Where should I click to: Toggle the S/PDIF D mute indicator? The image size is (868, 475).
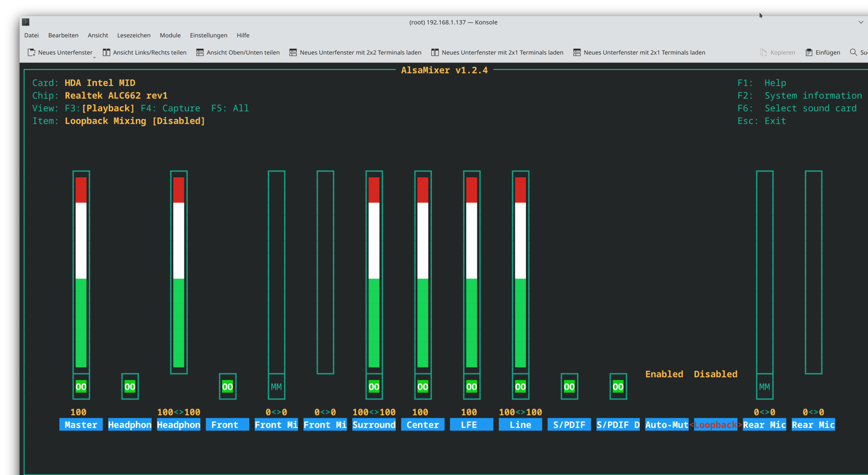click(x=618, y=387)
